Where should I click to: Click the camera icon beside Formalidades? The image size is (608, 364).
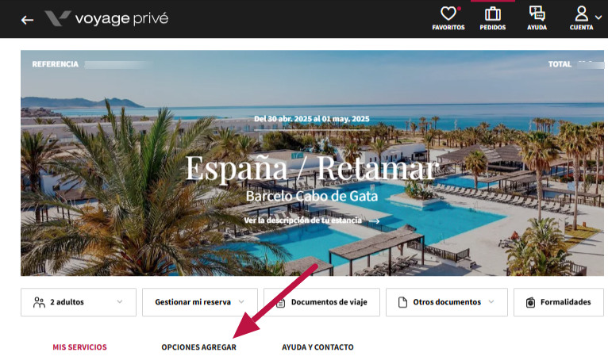tap(530, 302)
